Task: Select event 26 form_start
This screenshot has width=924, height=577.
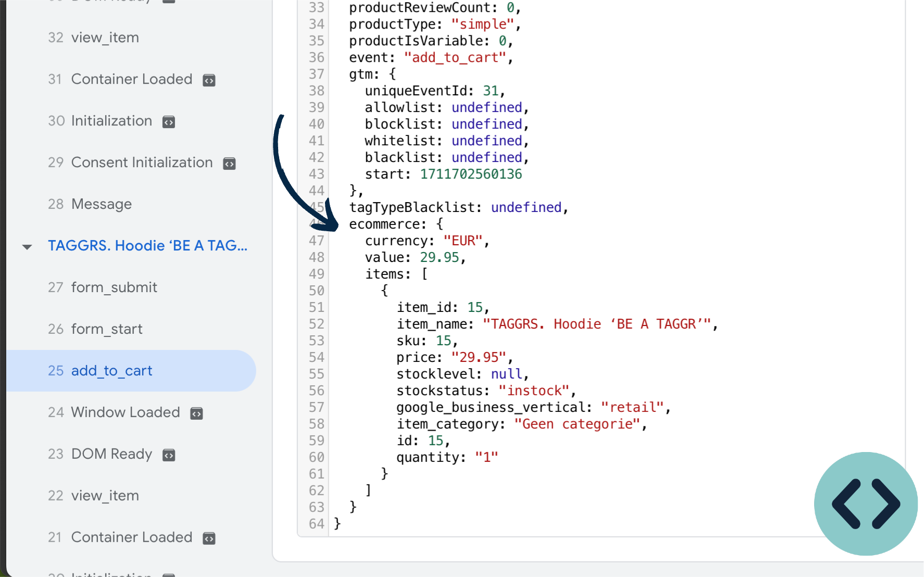Action: pos(95,329)
